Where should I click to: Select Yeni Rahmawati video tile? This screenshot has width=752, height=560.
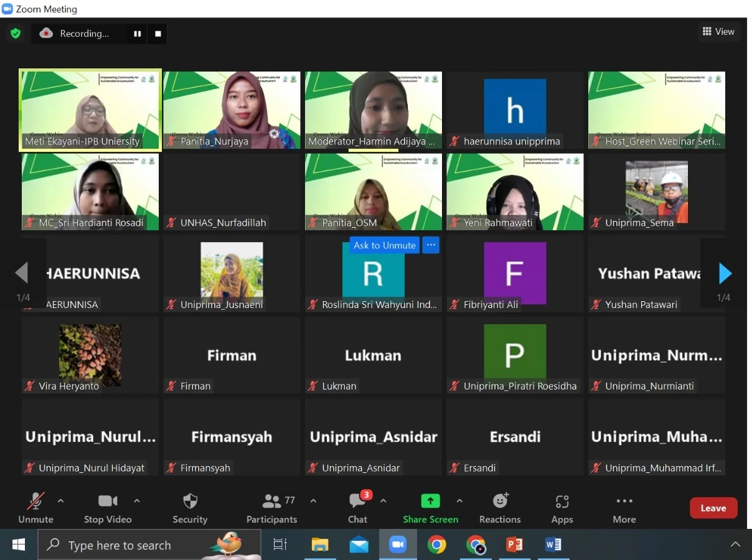(515, 192)
